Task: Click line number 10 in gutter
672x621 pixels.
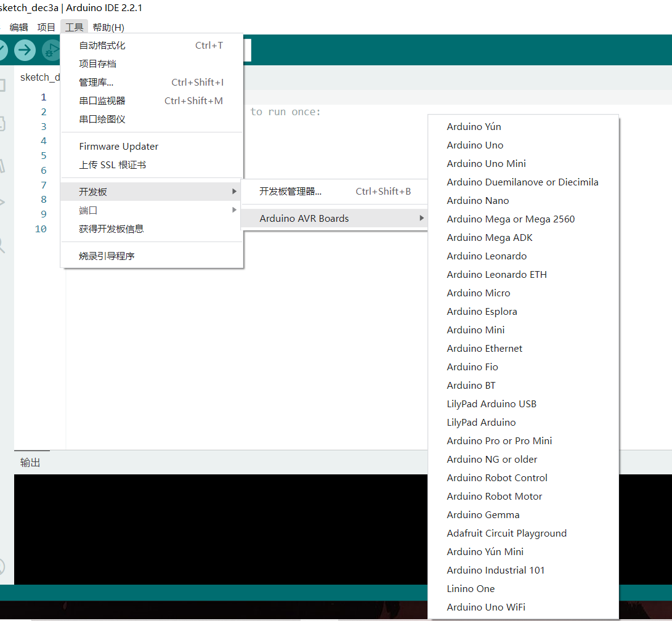Action: tap(41, 229)
